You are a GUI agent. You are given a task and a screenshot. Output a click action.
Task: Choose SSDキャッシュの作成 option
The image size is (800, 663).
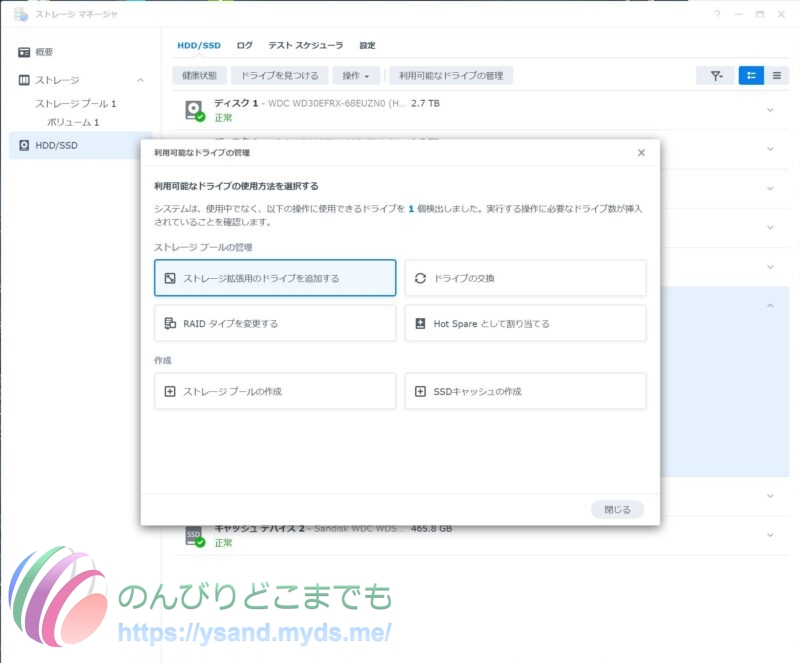pos(525,391)
